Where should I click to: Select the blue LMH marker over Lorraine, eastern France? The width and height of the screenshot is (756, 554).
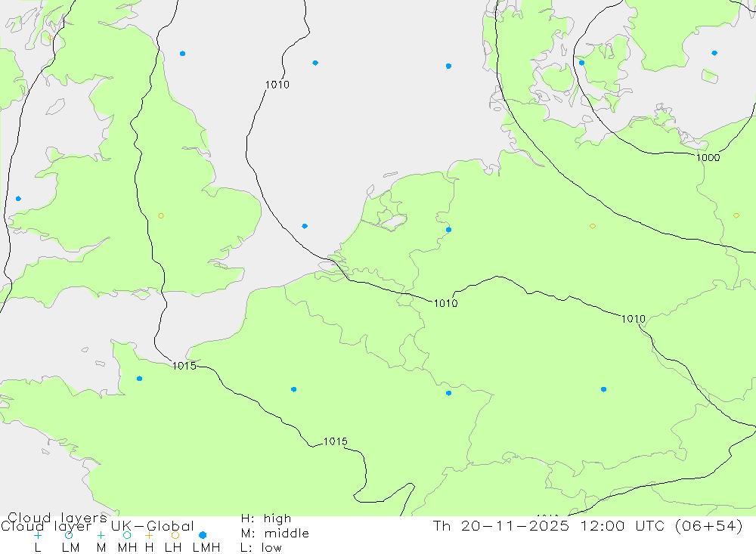coord(449,394)
